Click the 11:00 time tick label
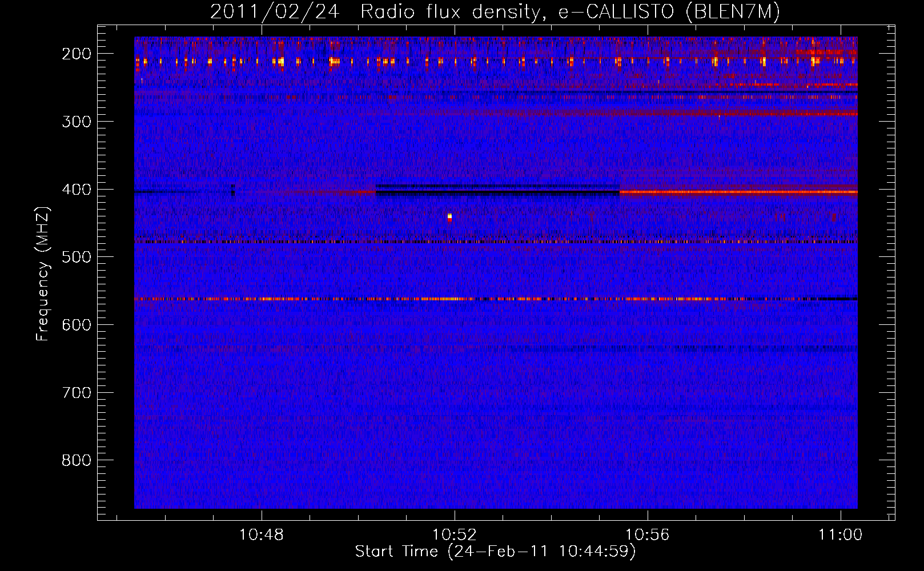The width and height of the screenshot is (924, 571). click(x=841, y=535)
